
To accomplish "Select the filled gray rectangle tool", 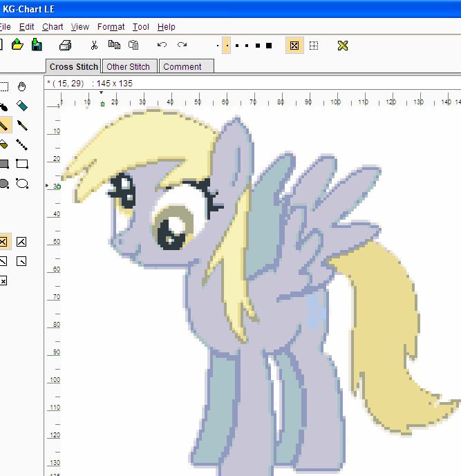I will [4, 164].
